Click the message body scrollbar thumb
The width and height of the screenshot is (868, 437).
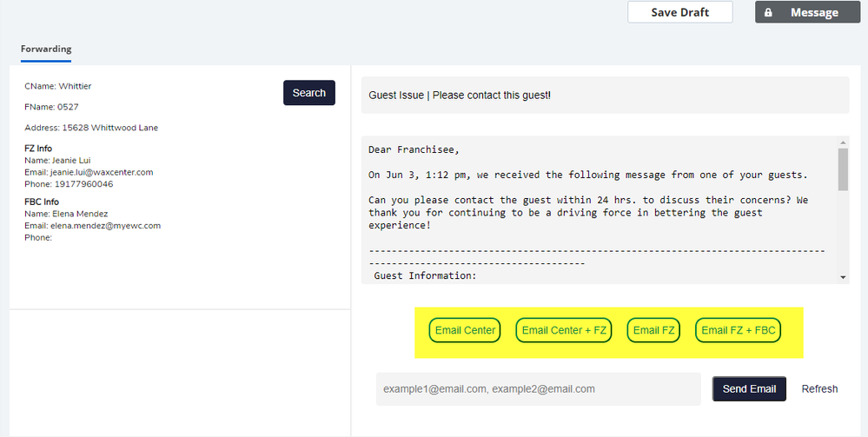[x=843, y=169]
